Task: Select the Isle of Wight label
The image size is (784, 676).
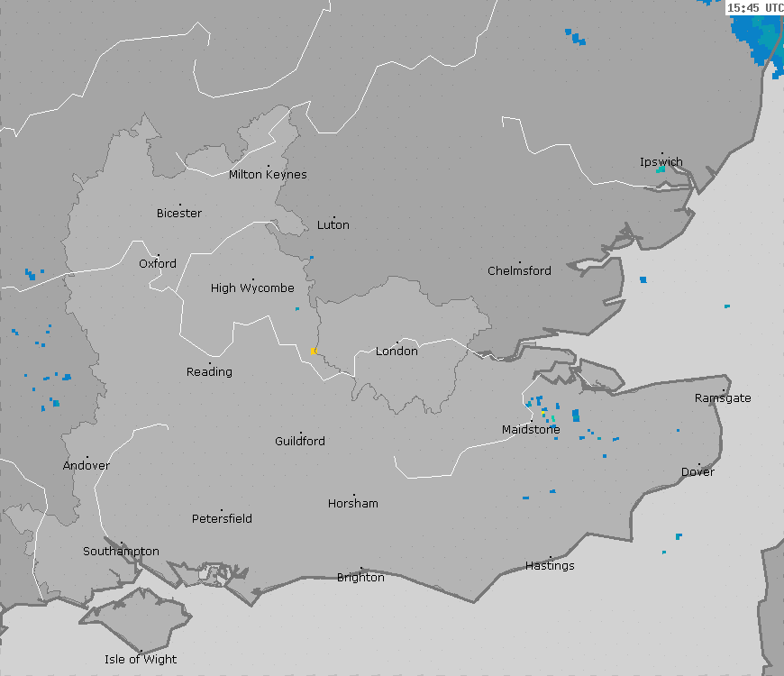Action: point(141,659)
